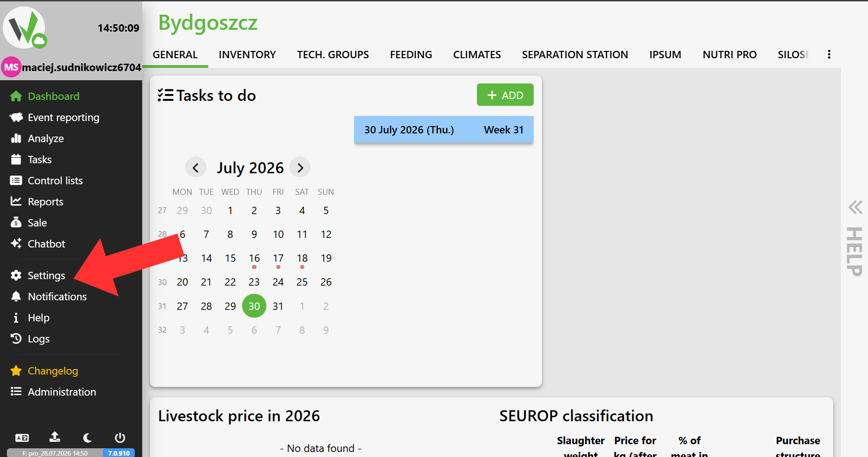Click the upload icon in bottom bar
Screen dimensions: 868x457
55,437
